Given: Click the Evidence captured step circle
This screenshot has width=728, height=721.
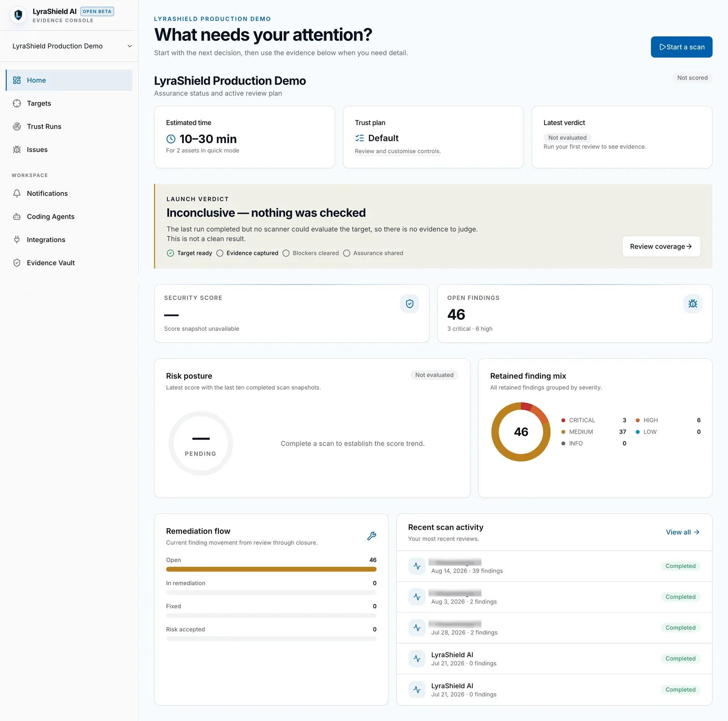Looking at the screenshot, I should (220, 253).
